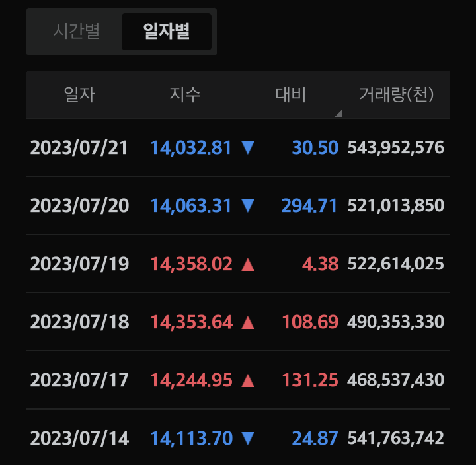Viewport: 476px width, 465px height.
Task: Select the 2023/07/14 date cell
Action: 79,439
